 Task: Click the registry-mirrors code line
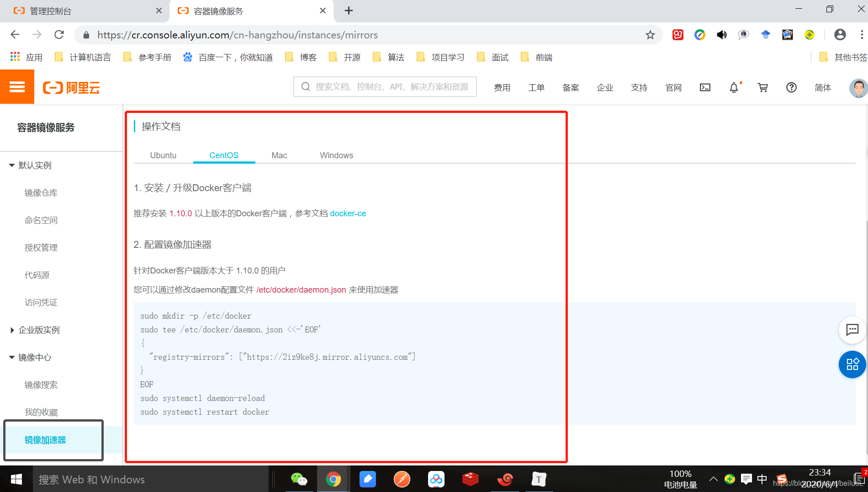pyautogui.click(x=282, y=357)
